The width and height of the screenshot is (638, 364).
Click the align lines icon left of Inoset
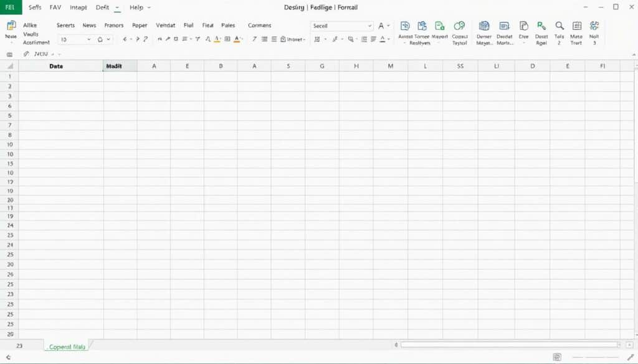pyautogui.click(x=274, y=39)
